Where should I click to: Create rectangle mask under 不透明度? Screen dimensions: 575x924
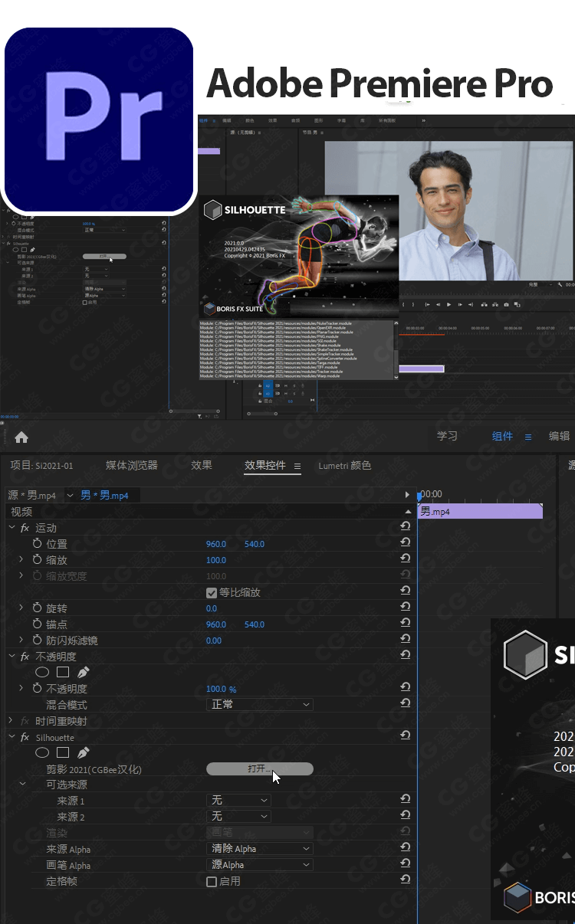pyautogui.click(x=63, y=672)
